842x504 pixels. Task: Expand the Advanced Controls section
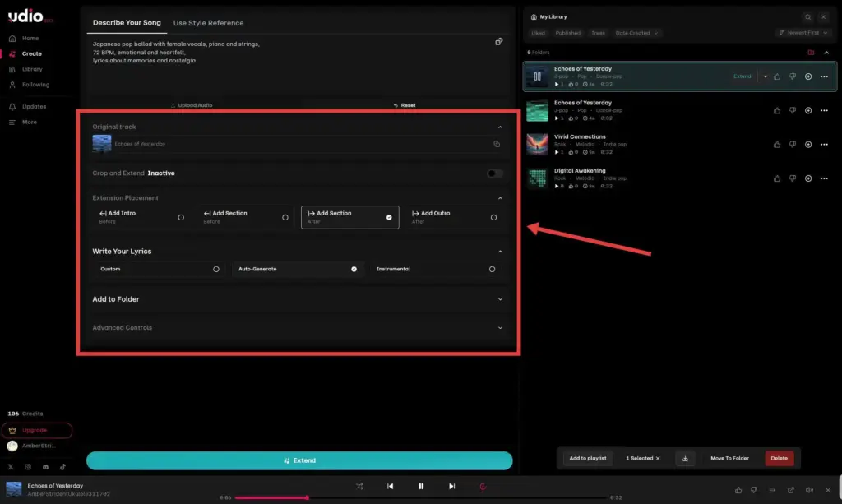pos(500,327)
